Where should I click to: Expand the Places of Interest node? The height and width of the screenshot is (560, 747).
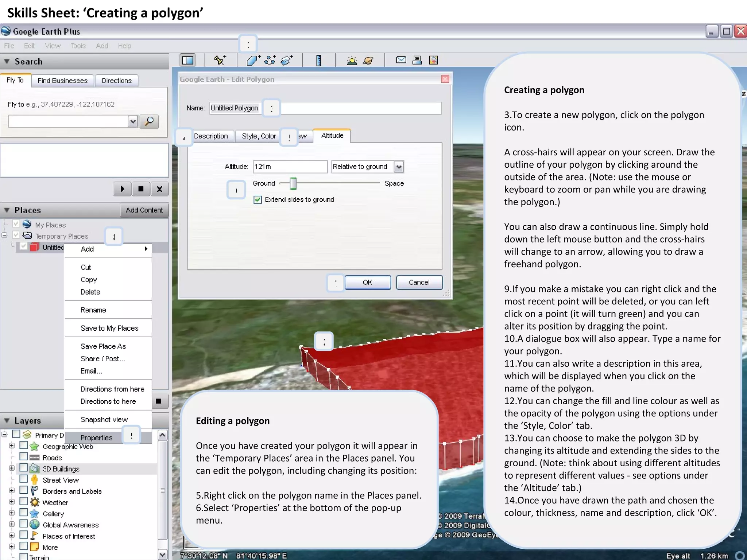point(12,535)
